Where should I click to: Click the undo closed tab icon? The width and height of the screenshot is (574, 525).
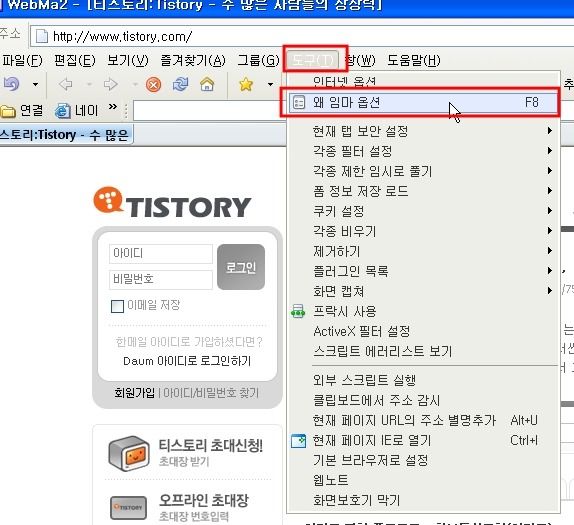pyautogui.click(x=12, y=84)
